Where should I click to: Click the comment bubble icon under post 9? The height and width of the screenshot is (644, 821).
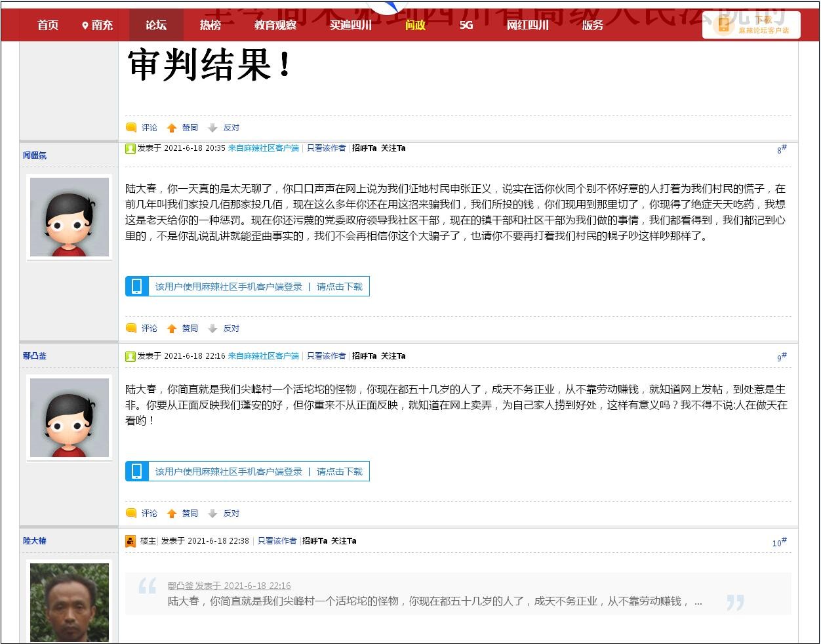[x=131, y=513]
